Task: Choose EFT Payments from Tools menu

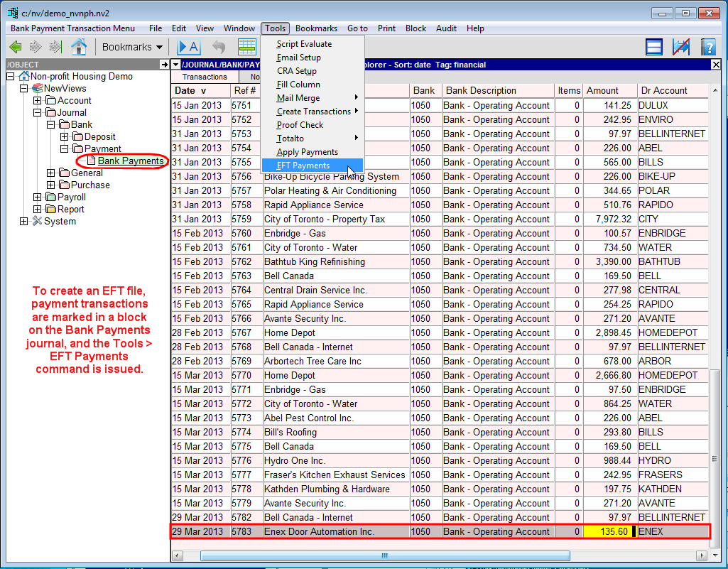Action: (x=303, y=166)
